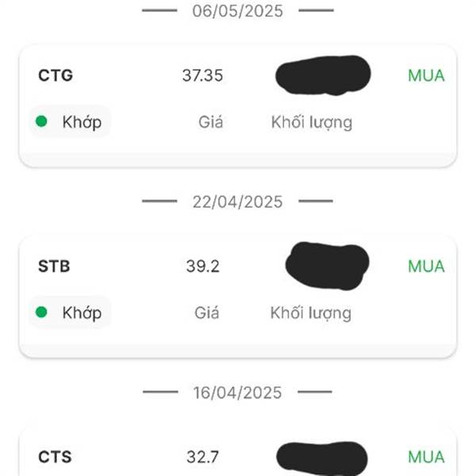Tap the green status dot on CTG order
The image size is (476, 476).
[x=41, y=121]
